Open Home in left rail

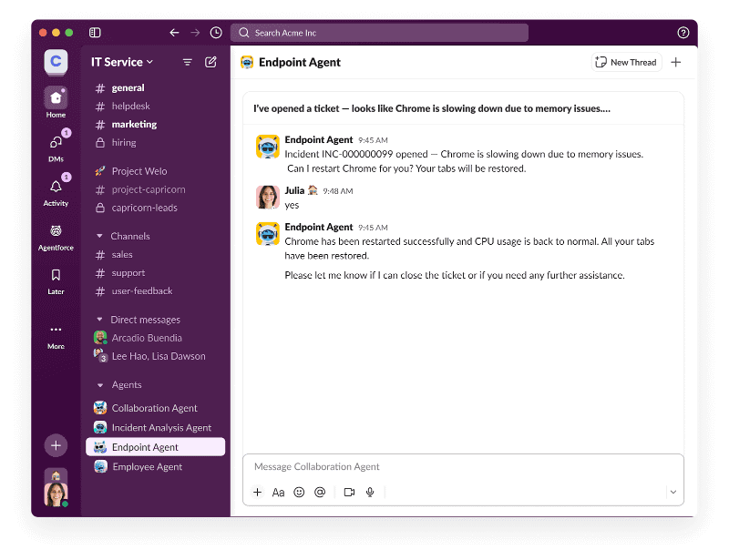coord(56,103)
